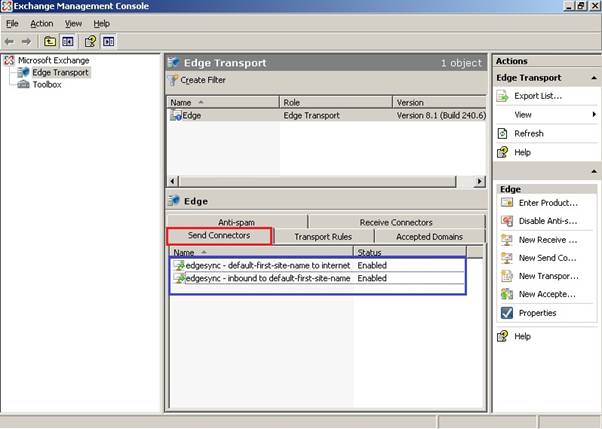602x429 pixels.
Task: Click Properties action text
Action: (537, 313)
